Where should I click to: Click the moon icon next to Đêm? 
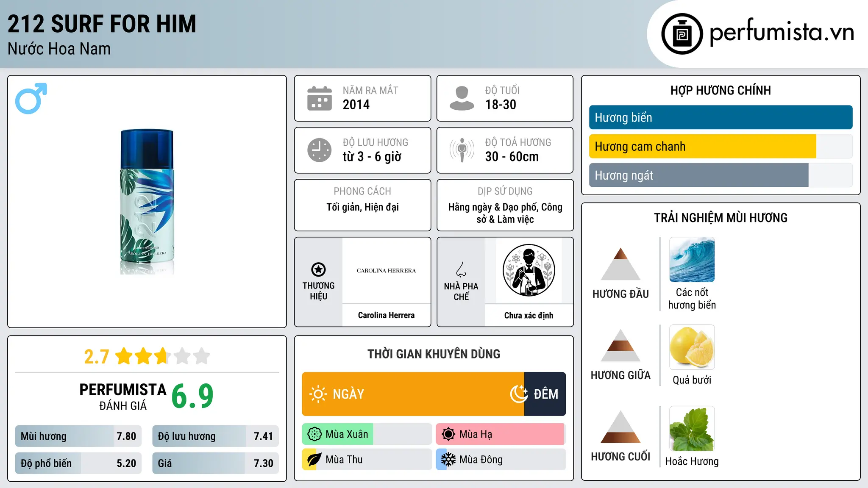[x=519, y=394]
